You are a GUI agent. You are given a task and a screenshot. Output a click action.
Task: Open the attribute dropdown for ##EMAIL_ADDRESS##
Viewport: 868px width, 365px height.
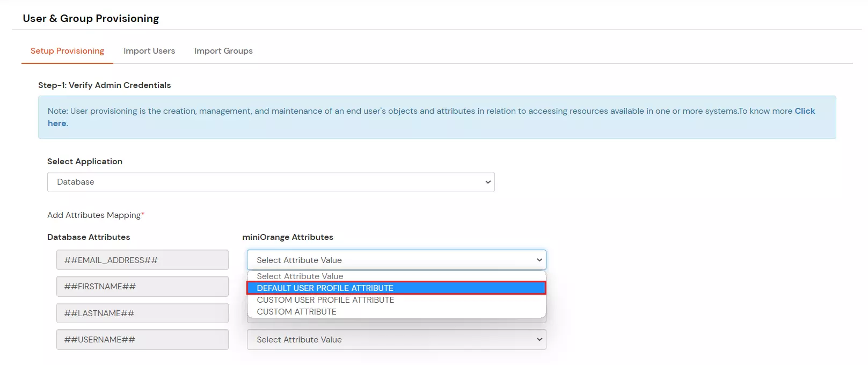[x=396, y=260]
